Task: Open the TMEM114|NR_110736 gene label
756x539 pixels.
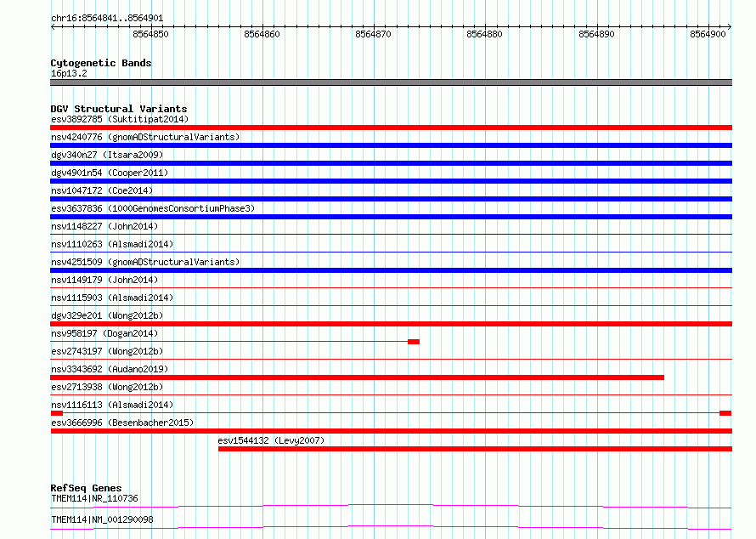Action: (x=94, y=498)
